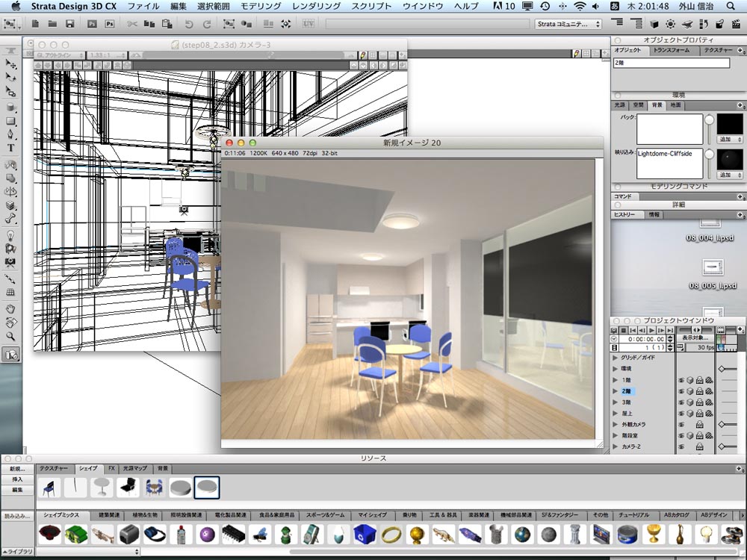Toggle visibility eye for 外観カメラ row
This screenshot has height=560, width=747.
click(681, 424)
